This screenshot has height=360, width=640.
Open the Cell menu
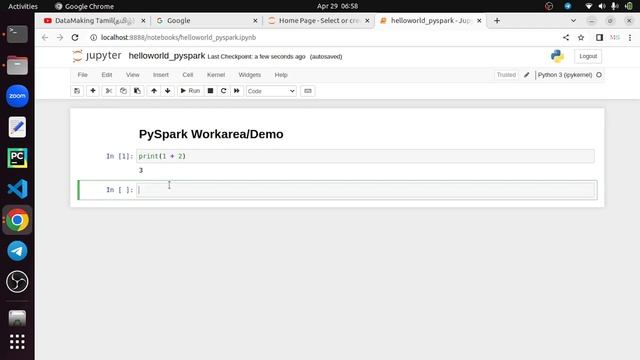[188, 75]
